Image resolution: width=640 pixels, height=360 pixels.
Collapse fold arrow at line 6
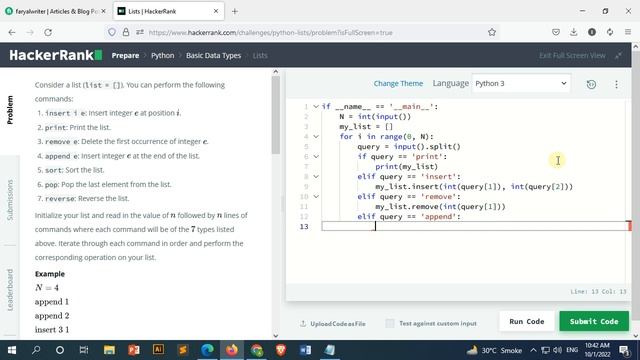[316, 156]
